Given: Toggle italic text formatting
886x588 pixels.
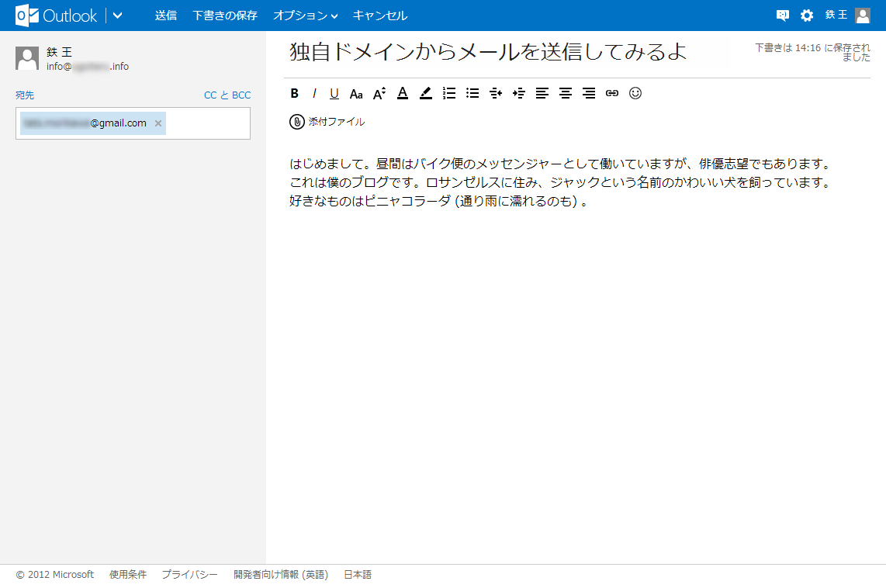Looking at the screenshot, I should pyautogui.click(x=314, y=94).
